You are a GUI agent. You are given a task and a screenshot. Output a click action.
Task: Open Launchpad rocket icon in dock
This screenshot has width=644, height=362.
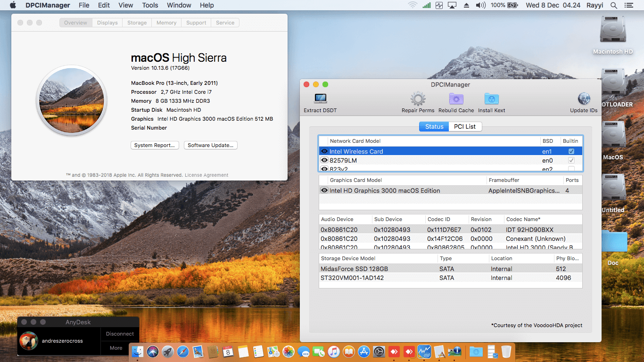(x=168, y=352)
